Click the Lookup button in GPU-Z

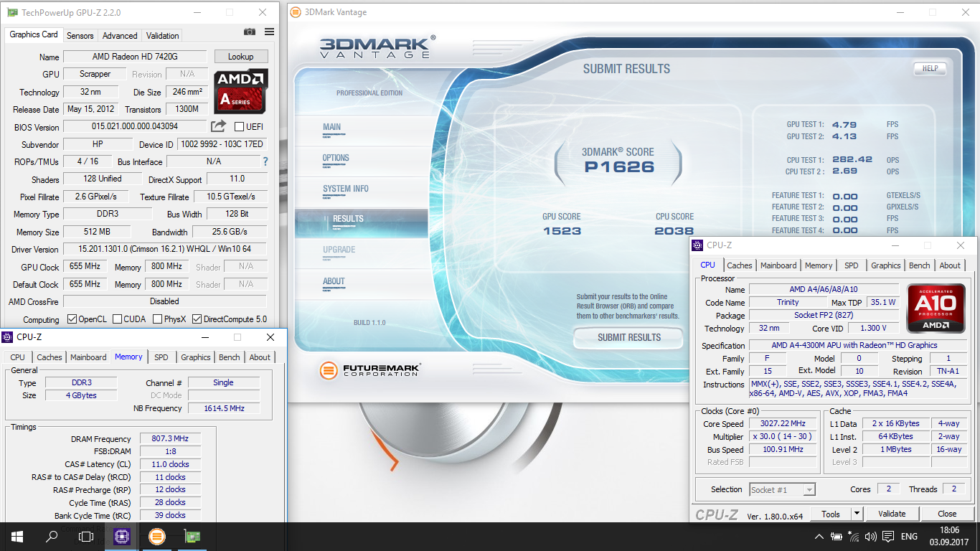click(240, 57)
